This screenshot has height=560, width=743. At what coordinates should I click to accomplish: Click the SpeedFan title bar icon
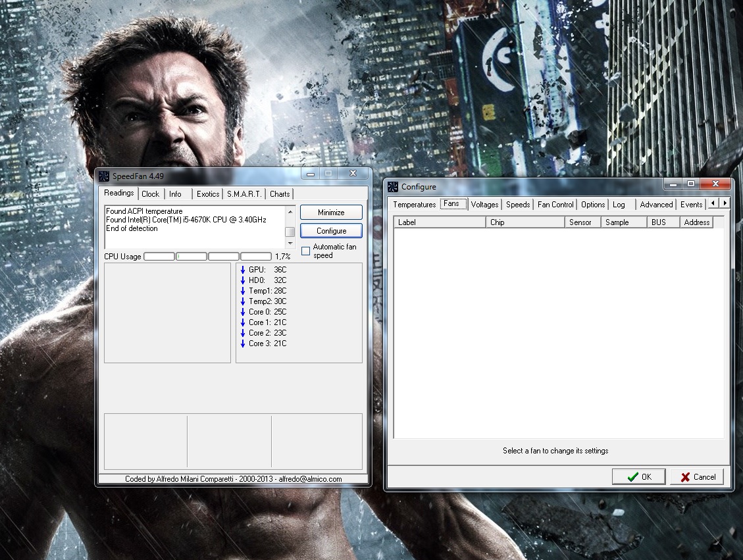104,176
